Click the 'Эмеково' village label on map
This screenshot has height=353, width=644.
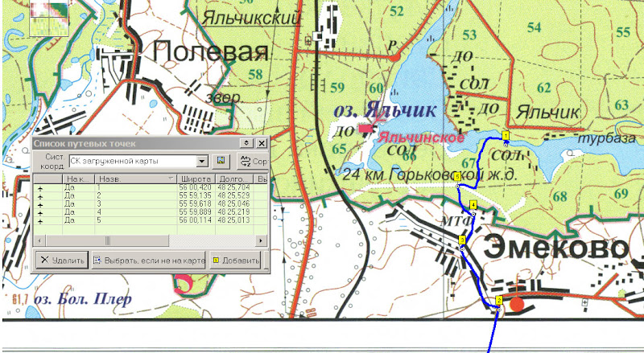(x=555, y=248)
